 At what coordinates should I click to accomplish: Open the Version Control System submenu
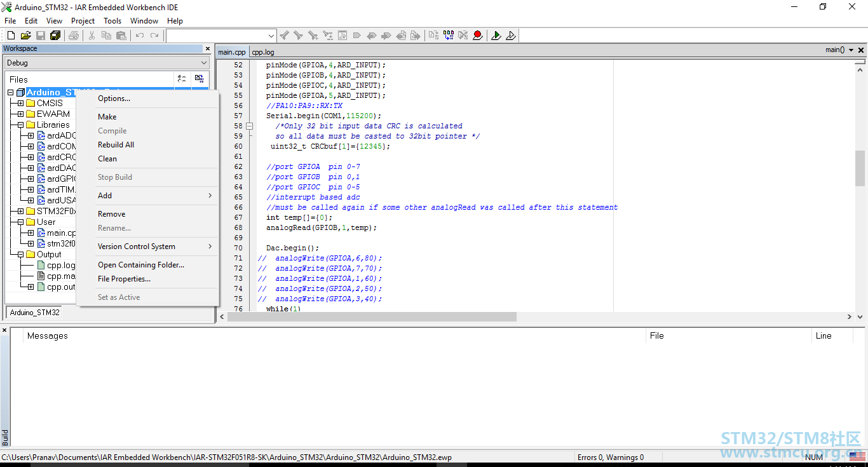(147, 247)
